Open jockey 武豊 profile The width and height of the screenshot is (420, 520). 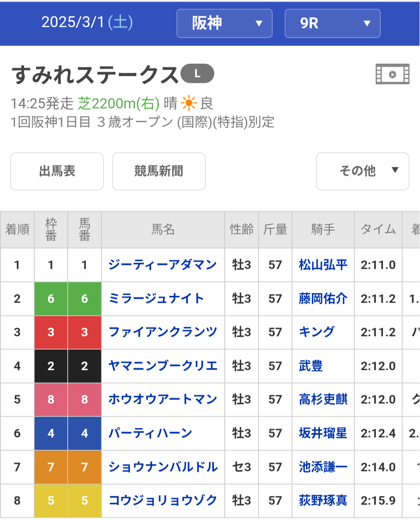pyautogui.click(x=310, y=366)
